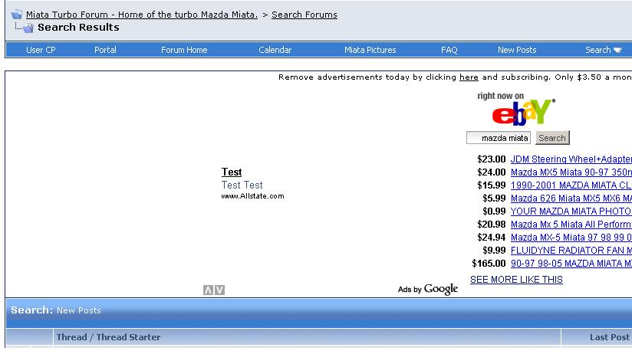This screenshot has width=632, height=364.
Task: Open the Portal page
Action: click(105, 50)
